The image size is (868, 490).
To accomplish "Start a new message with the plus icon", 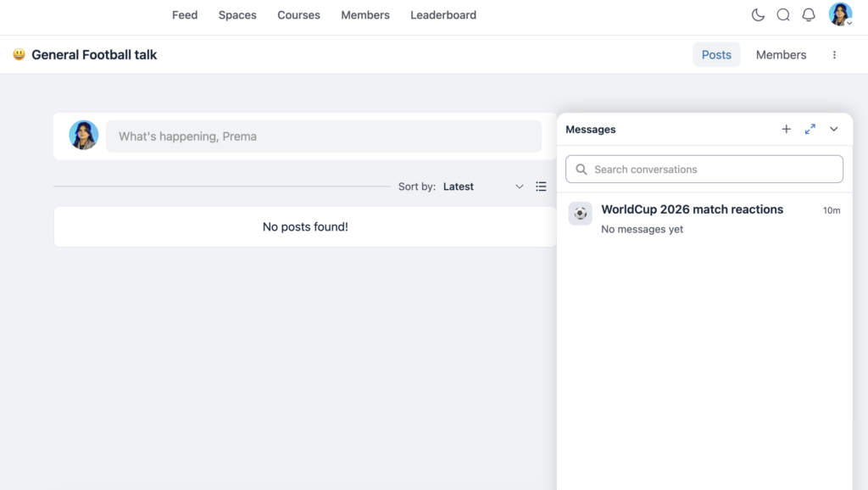I will click(786, 129).
